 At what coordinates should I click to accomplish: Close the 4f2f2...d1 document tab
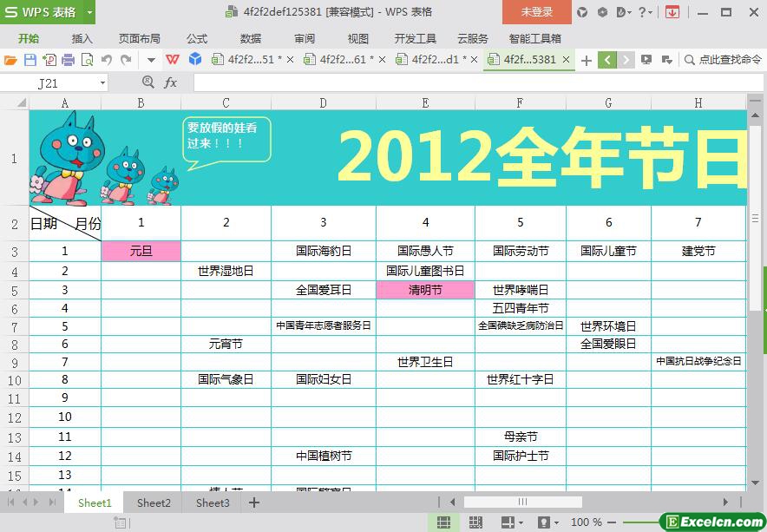point(474,60)
